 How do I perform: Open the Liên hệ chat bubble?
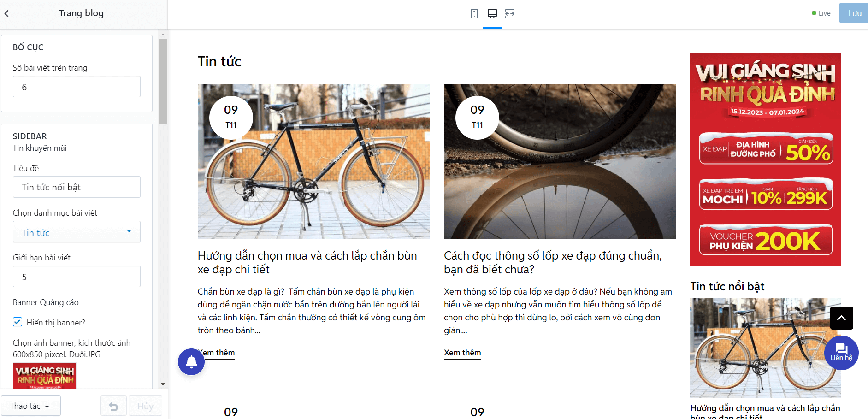click(x=841, y=353)
